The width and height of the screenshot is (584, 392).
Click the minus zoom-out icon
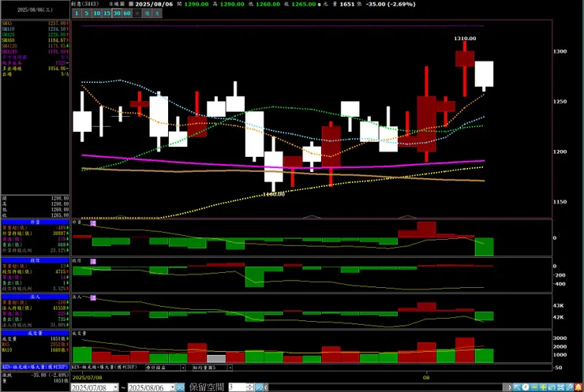534,387
